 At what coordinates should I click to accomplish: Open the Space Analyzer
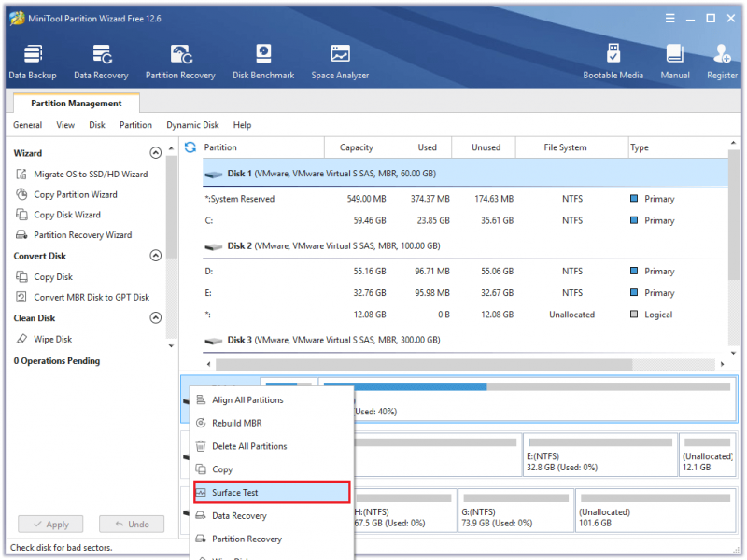(x=340, y=62)
